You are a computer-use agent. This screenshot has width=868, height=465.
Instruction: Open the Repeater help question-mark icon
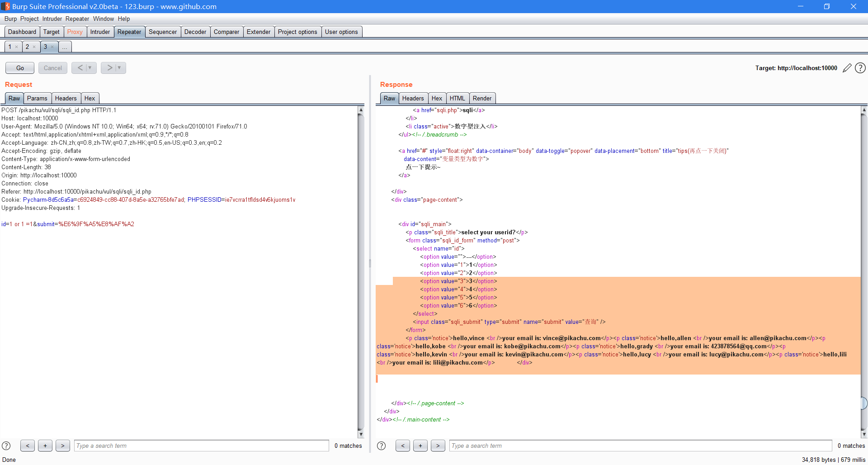click(860, 68)
